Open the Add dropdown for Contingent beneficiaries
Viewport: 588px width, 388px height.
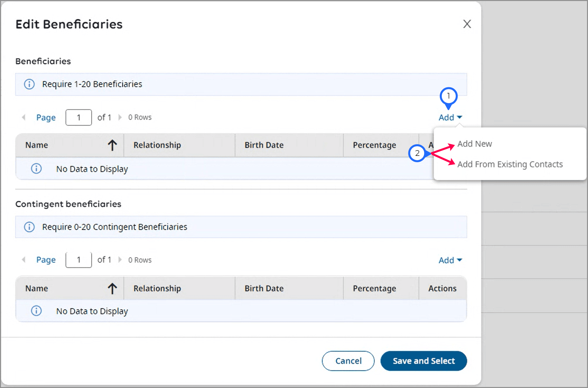[x=450, y=260]
